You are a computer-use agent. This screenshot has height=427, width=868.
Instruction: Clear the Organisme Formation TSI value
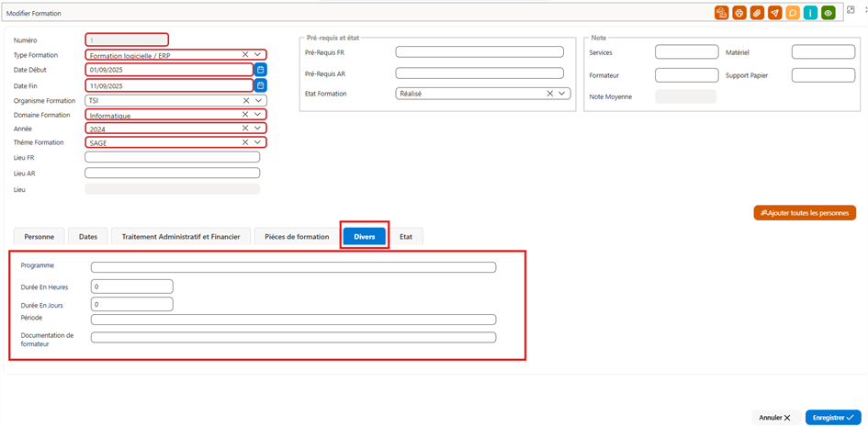(245, 100)
